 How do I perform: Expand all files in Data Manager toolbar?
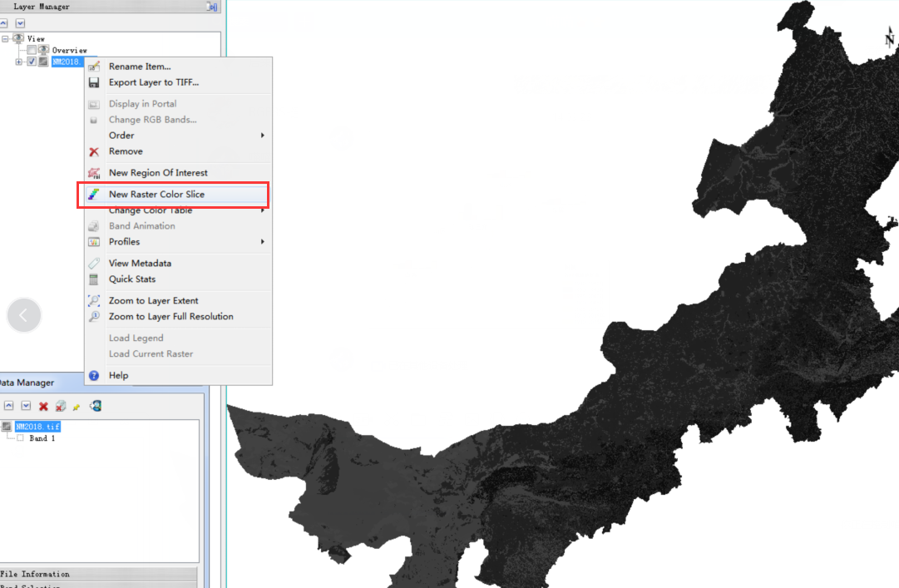tap(26, 406)
